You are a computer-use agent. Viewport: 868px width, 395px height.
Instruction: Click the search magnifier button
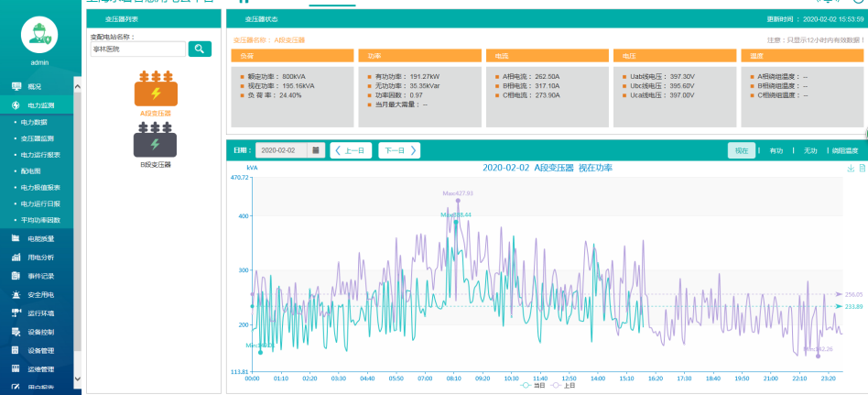(200, 49)
